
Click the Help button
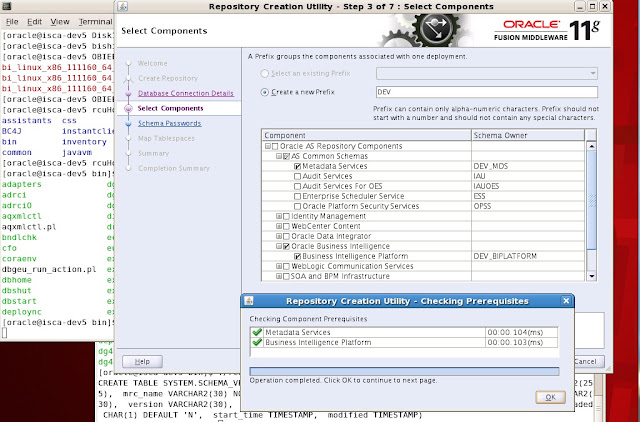142,362
